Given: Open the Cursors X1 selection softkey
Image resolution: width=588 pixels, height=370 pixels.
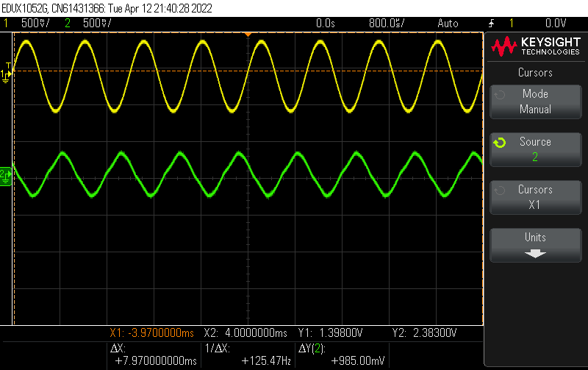Looking at the screenshot, I should (x=535, y=197).
